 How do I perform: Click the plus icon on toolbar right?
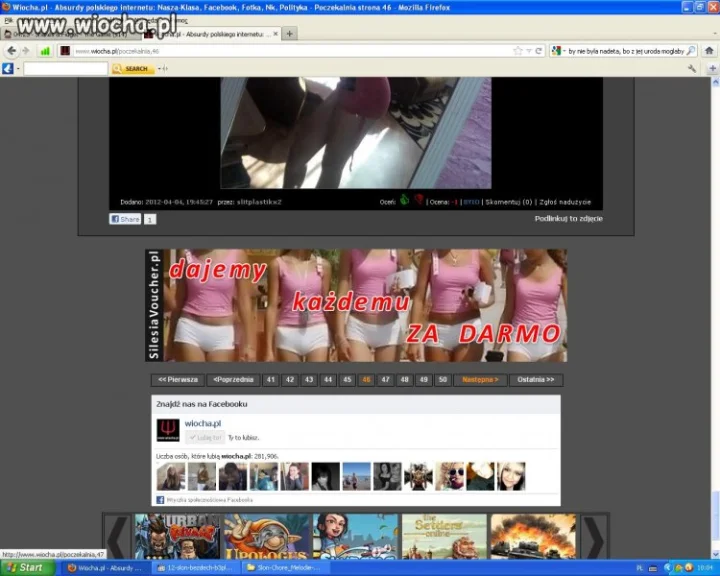coord(713,68)
